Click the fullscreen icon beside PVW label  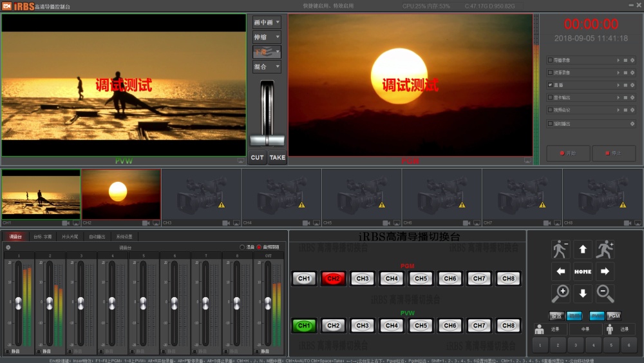(x=241, y=161)
